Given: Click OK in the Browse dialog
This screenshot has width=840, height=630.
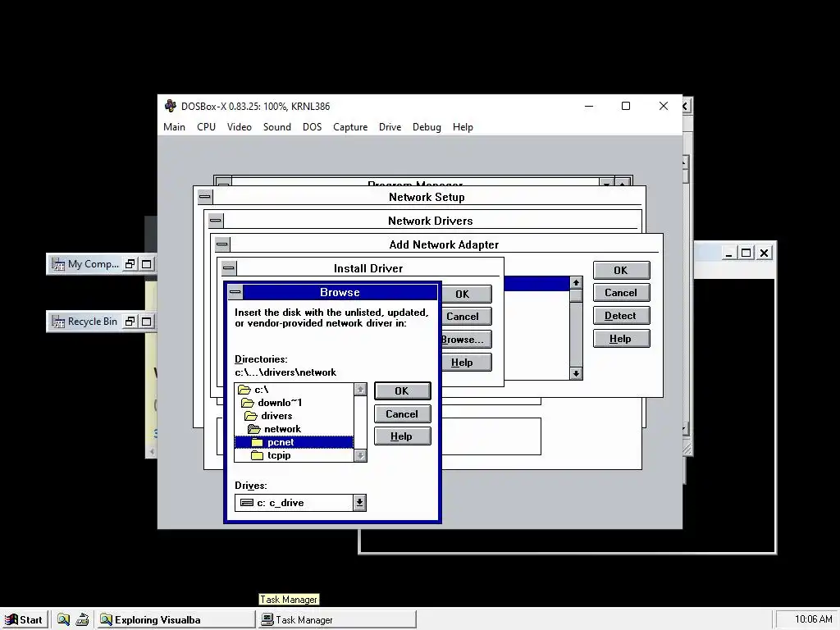Looking at the screenshot, I should (402, 391).
